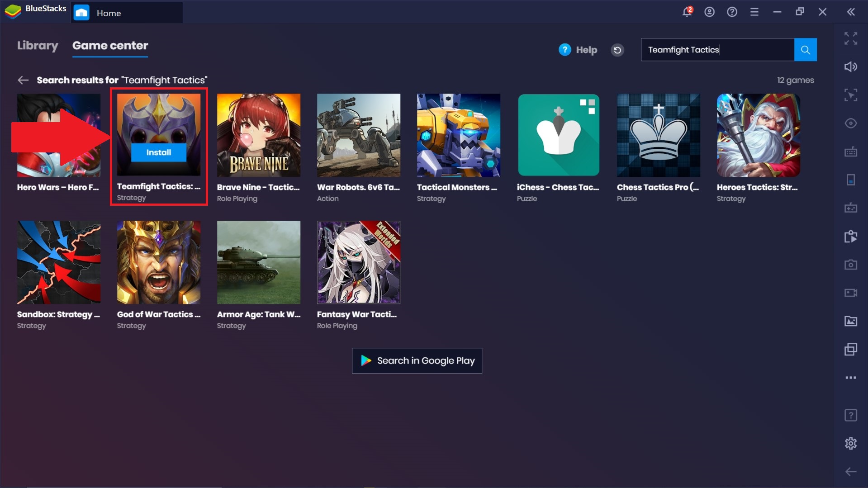
Task: Click the 'Hero Wars – Hero F...' title
Action: coord(58,187)
